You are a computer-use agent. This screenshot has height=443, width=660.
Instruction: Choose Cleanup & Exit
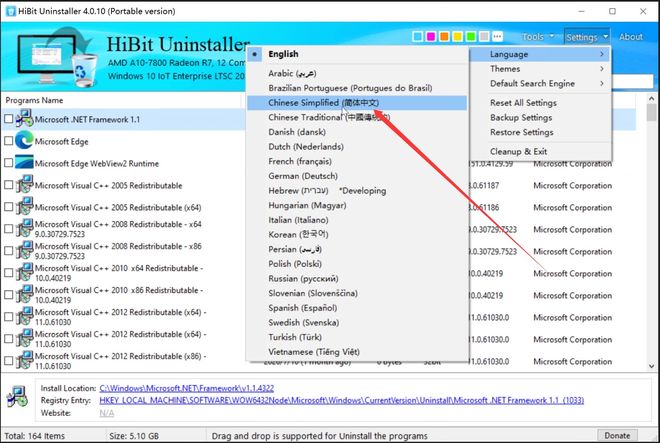tap(540, 152)
